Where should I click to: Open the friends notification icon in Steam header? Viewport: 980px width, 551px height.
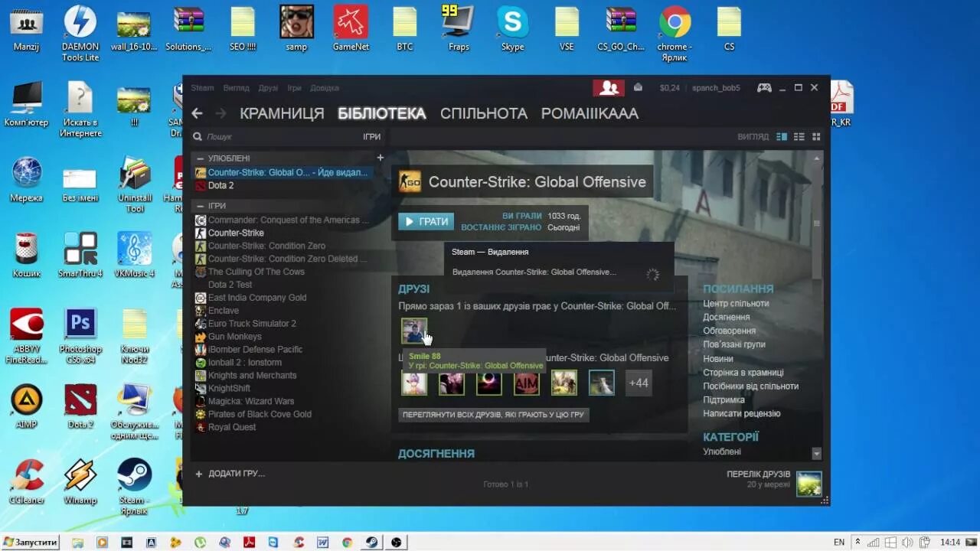(x=609, y=88)
